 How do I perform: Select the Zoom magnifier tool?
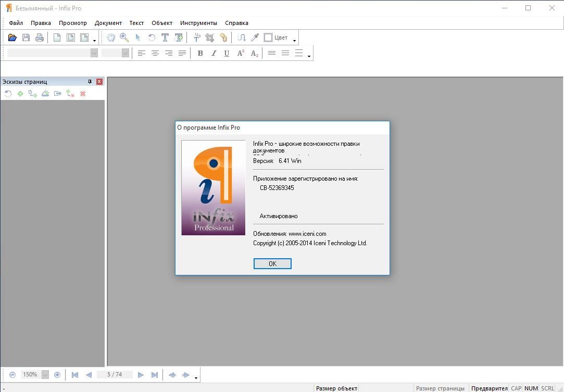pos(124,37)
